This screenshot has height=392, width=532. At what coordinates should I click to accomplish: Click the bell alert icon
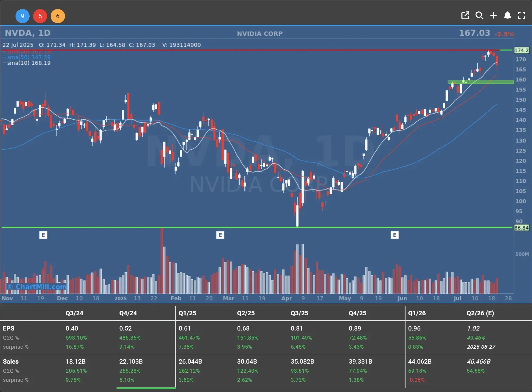click(507, 16)
